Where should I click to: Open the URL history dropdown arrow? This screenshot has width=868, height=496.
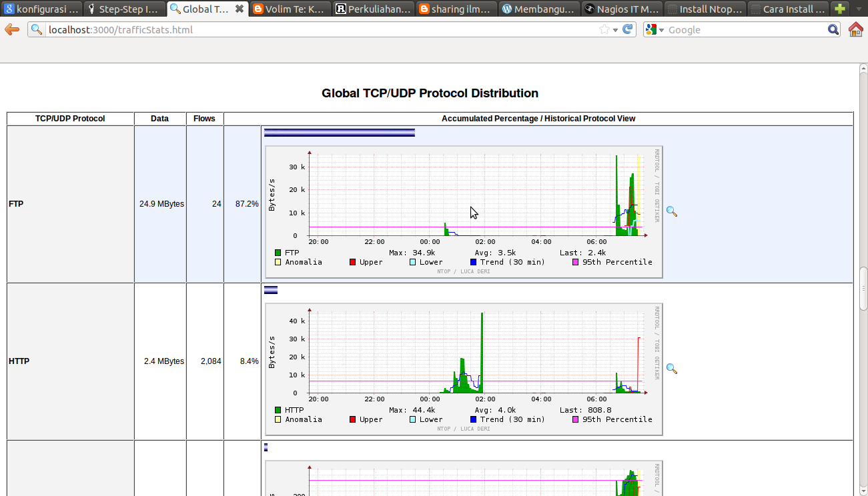615,30
